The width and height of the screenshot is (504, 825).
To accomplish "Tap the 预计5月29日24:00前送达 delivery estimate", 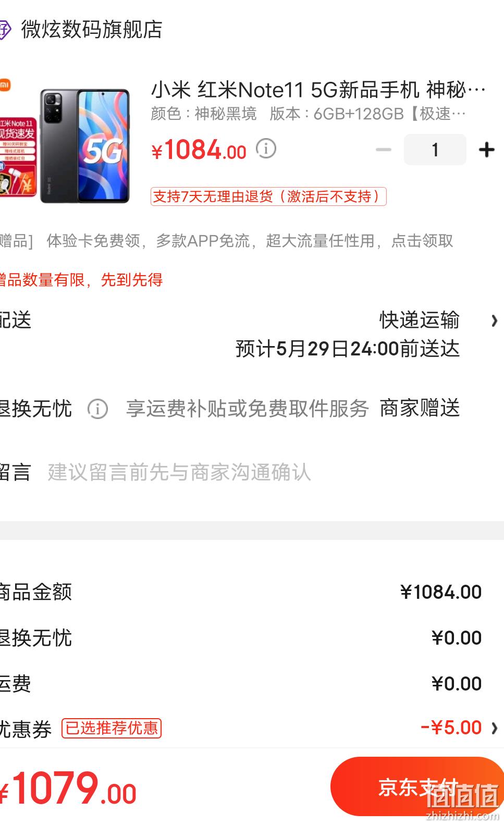I will [x=348, y=349].
